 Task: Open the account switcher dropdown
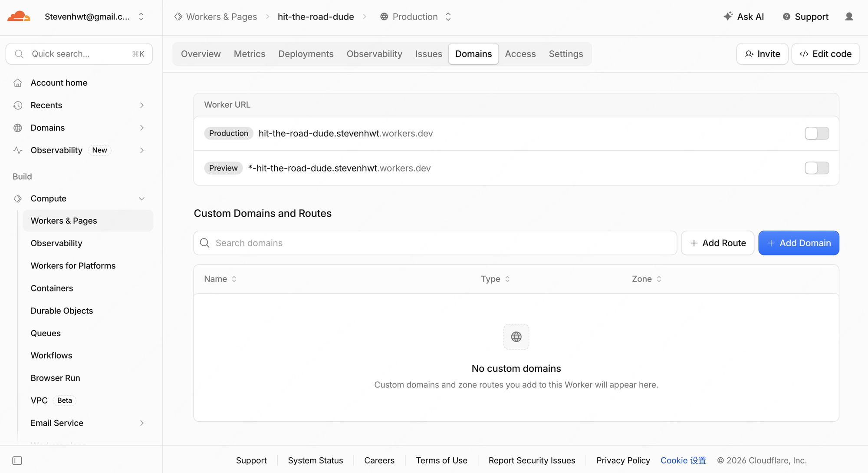pyautogui.click(x=141, y=17)
